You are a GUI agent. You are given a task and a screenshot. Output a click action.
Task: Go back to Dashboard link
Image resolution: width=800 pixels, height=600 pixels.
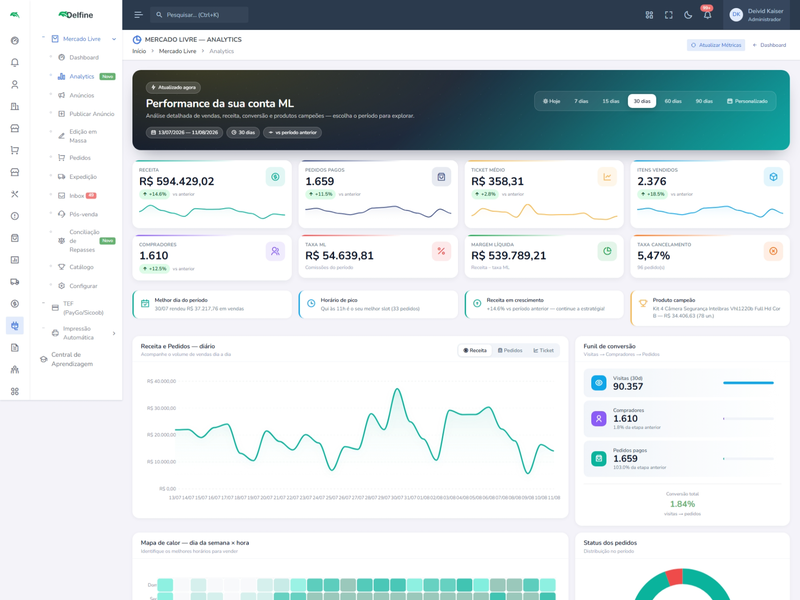pyautogui.click(x=770, y=45)
